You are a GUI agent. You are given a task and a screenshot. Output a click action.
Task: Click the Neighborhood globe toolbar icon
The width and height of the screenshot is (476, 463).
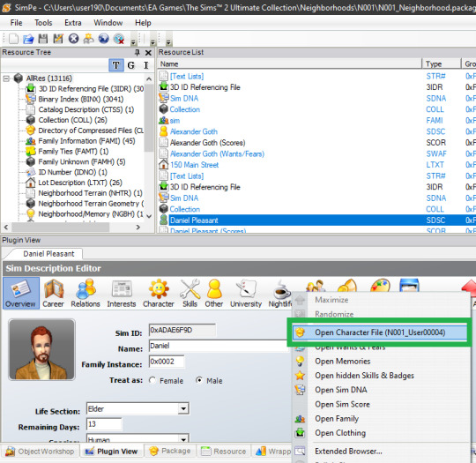point(103,39)
